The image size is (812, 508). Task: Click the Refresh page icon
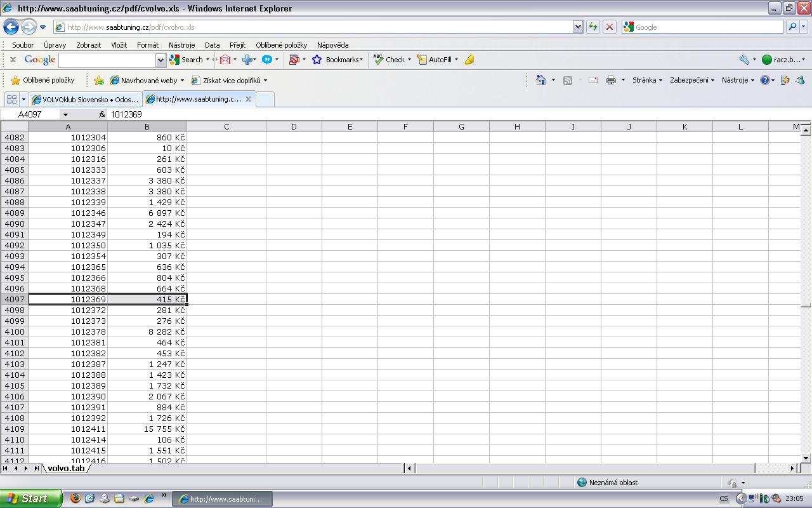593,27
